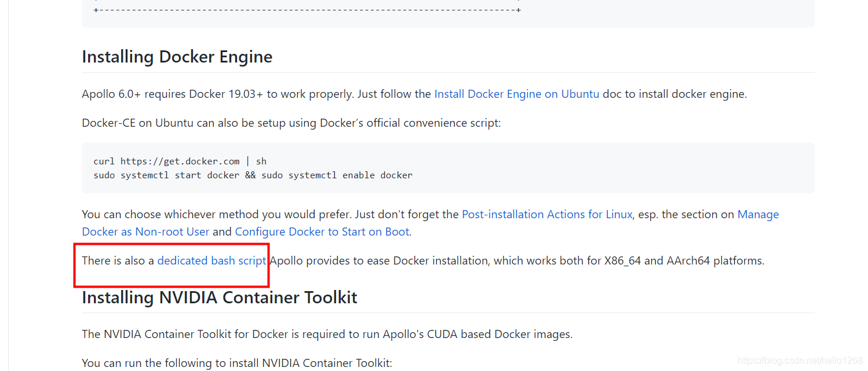Click the curl https://get.docker.com code line
The height and width of the screenshot is (371, 868).
pos(180,161)
